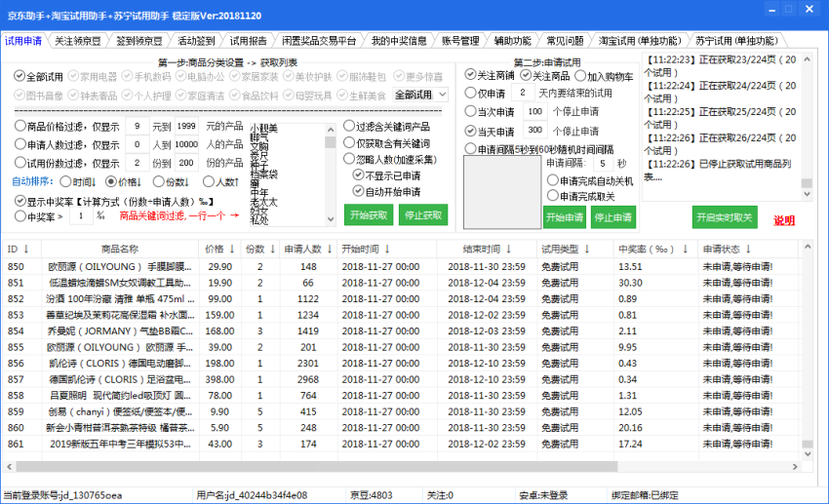This screenshot has width=829, height=504.
Task: Sort by 申请状态 column header arrow
Action: tap(748, 249)
